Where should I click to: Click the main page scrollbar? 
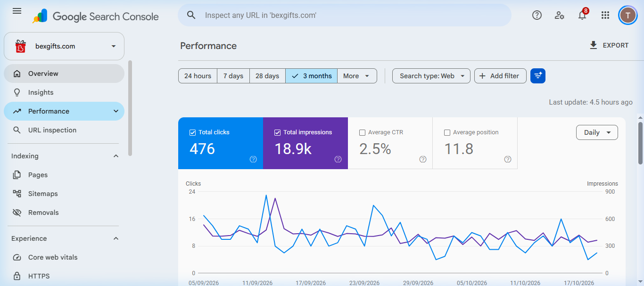click(640, 143)
